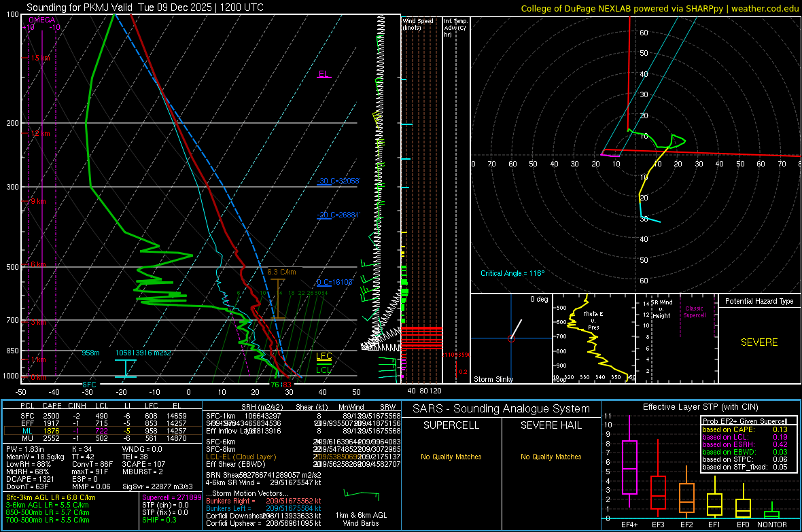802x532 pixels.
Task: Click the SEVERE HAIL column heading in SARS
Action: coord(551,425)
